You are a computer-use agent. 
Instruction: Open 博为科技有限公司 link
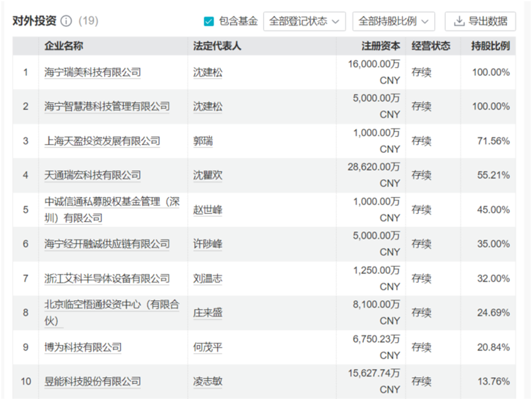click(x=83, y=347)
